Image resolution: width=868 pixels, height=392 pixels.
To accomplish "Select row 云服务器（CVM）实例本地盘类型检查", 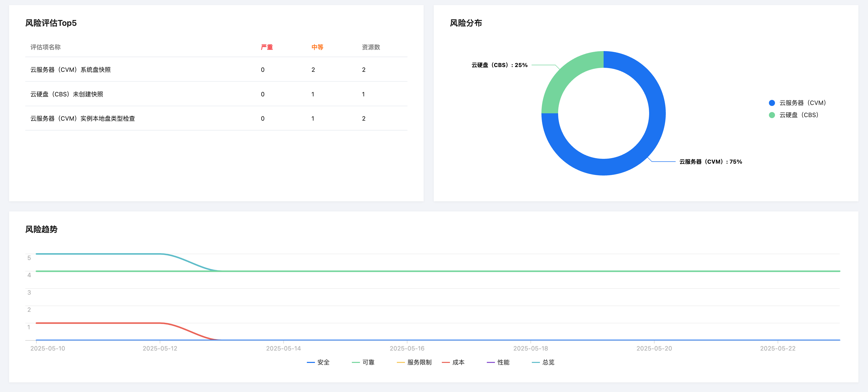I will pos(83,119).
